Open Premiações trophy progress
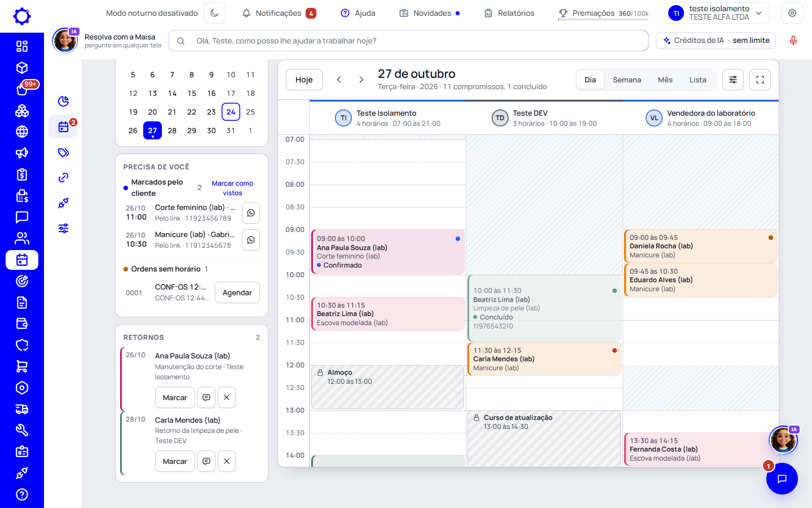 point(603,13)
